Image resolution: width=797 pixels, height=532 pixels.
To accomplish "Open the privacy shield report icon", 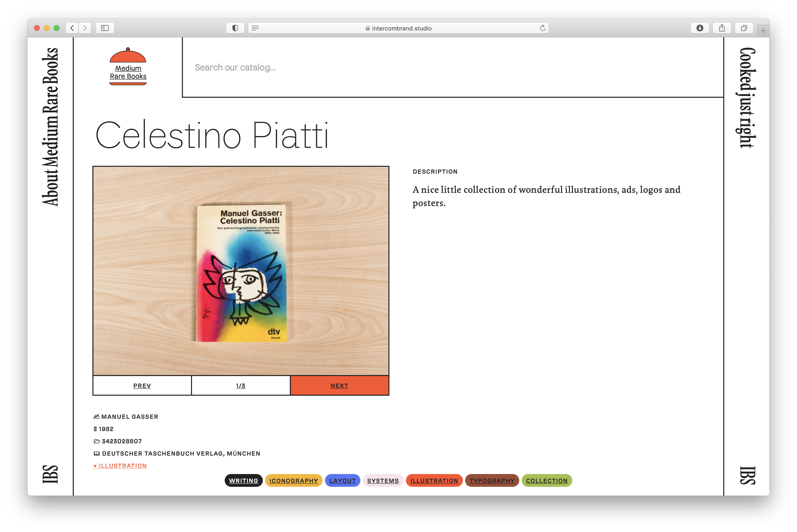I will click(x=235, y=28).
